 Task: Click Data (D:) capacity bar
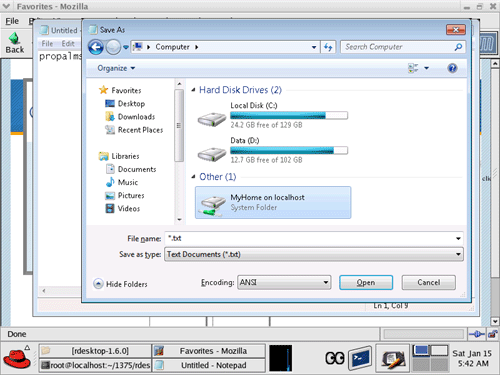[x=289, y=150]
